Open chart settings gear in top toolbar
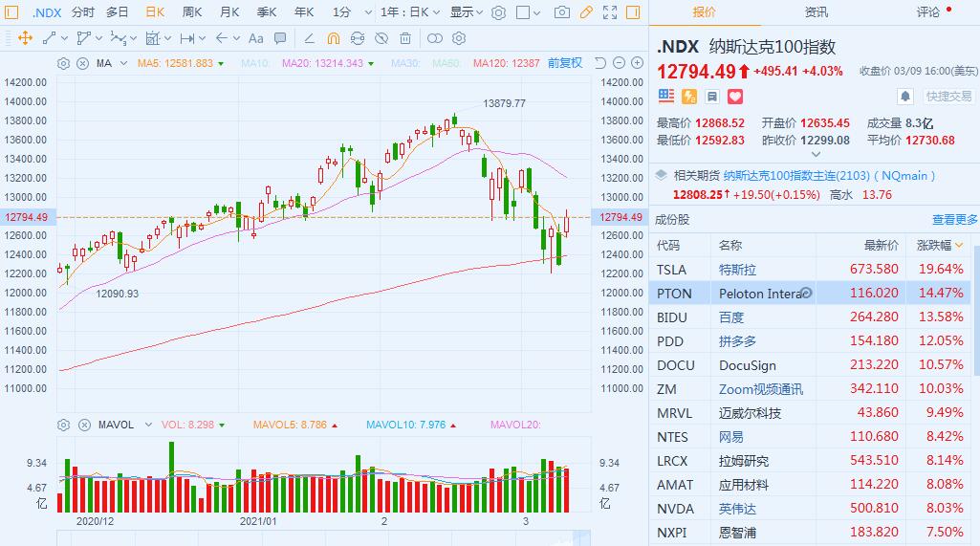 click(498, 12)
